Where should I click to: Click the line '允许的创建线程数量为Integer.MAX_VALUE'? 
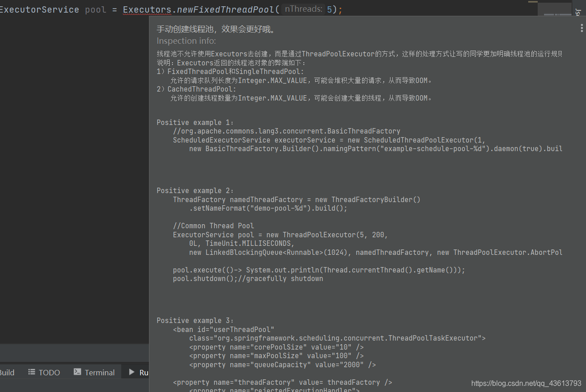pos(301,98)
